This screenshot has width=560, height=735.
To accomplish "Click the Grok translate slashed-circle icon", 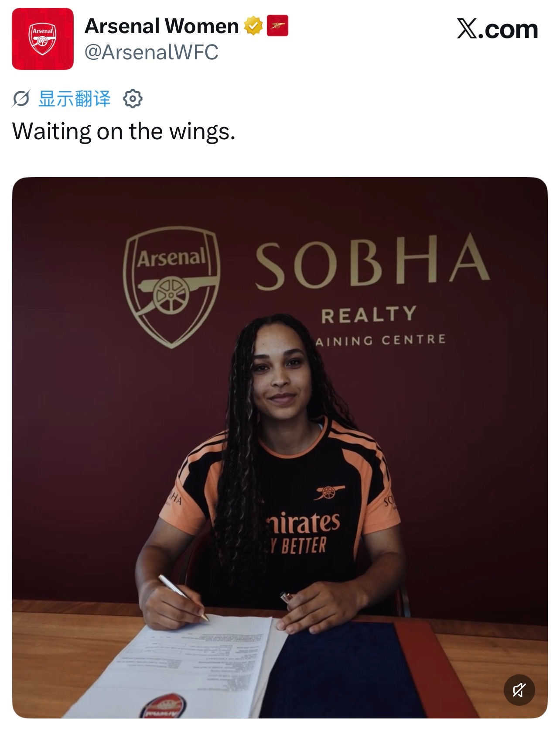I will coord(21,99).
